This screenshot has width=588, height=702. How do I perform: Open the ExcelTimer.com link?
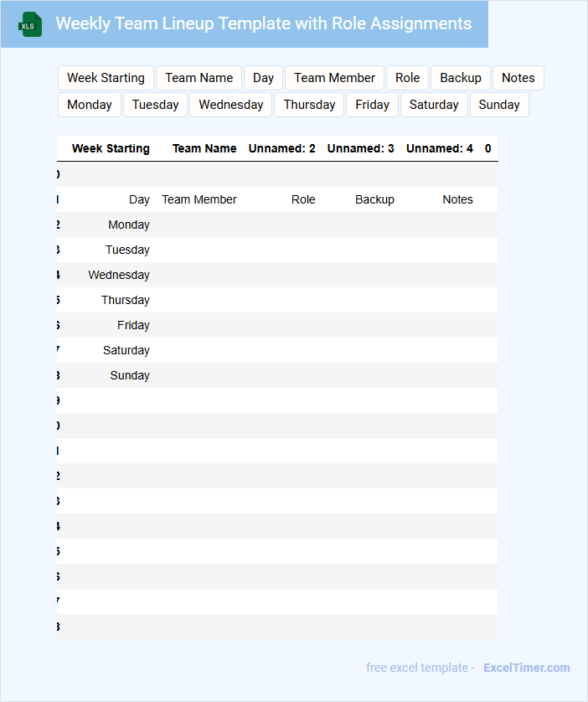[x=527, y=668]
